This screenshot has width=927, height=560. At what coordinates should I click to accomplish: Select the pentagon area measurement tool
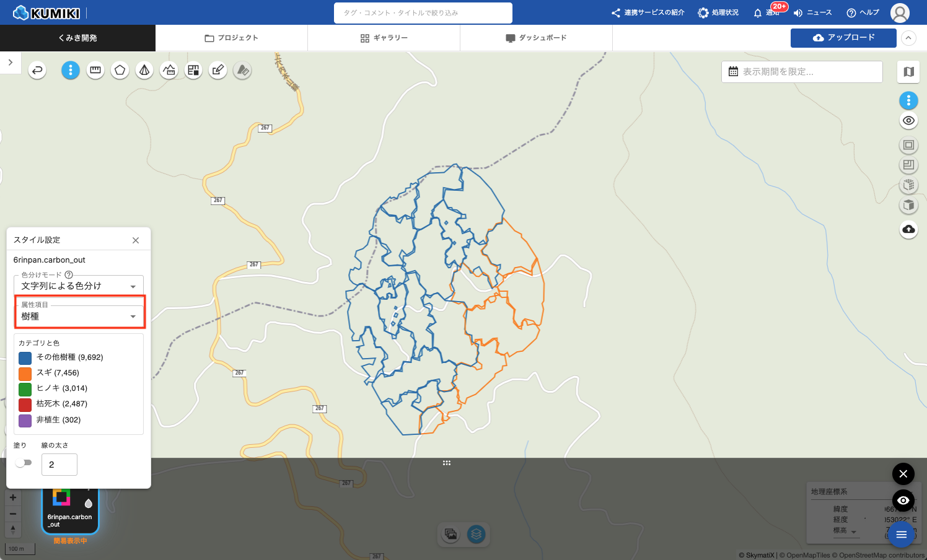click(120, 70)
